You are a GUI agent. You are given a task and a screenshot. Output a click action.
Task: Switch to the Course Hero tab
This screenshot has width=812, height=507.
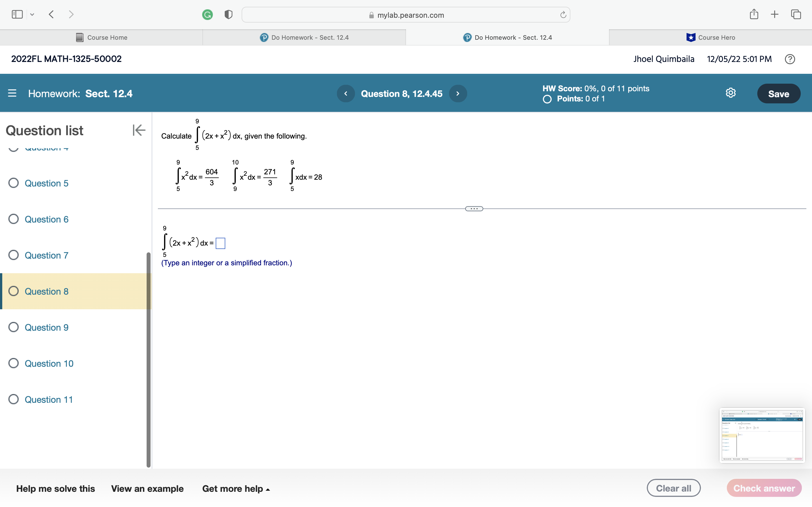(x=710, y=37)
